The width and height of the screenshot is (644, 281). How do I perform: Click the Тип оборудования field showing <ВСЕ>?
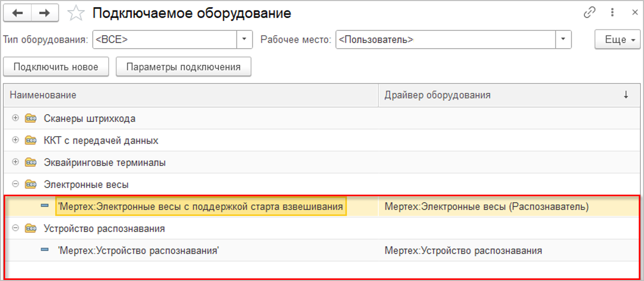coord(165,39)
